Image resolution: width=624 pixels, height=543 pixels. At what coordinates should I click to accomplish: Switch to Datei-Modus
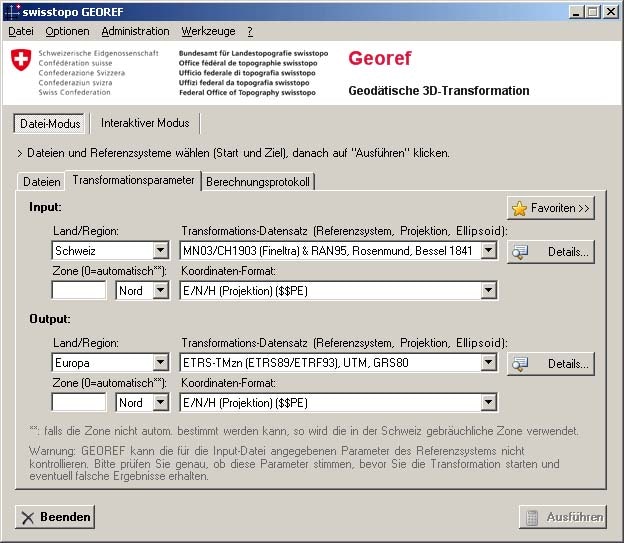pos(50,123)
